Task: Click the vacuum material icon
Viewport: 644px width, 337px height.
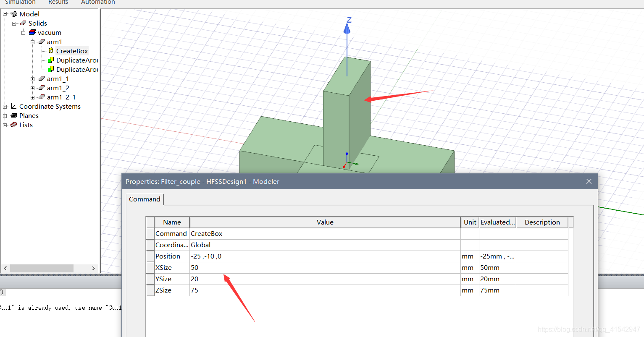Action: click(x=32, y=32)
